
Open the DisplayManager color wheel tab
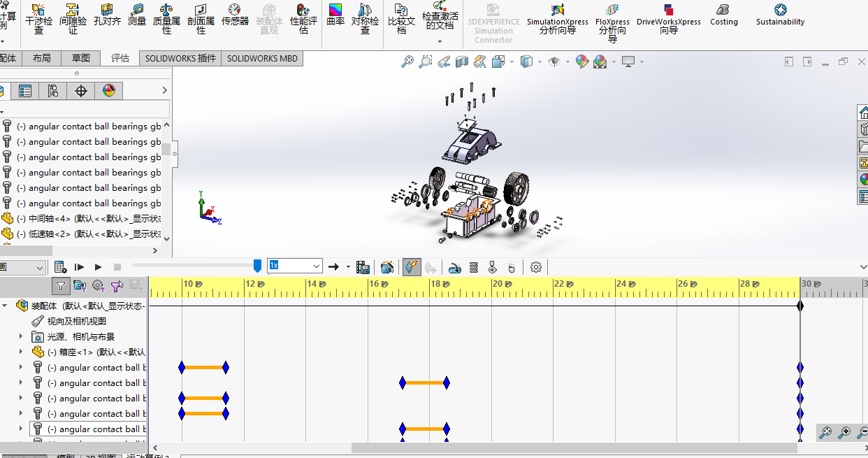point(109,91)
